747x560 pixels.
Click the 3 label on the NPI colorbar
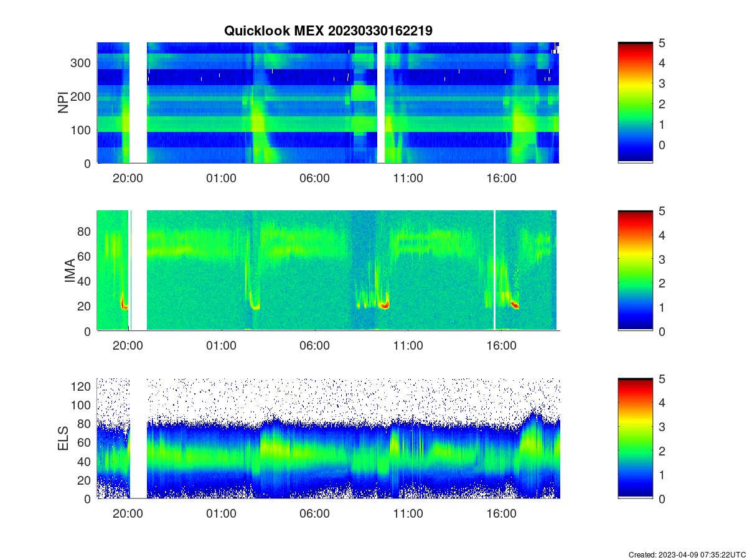663,83
